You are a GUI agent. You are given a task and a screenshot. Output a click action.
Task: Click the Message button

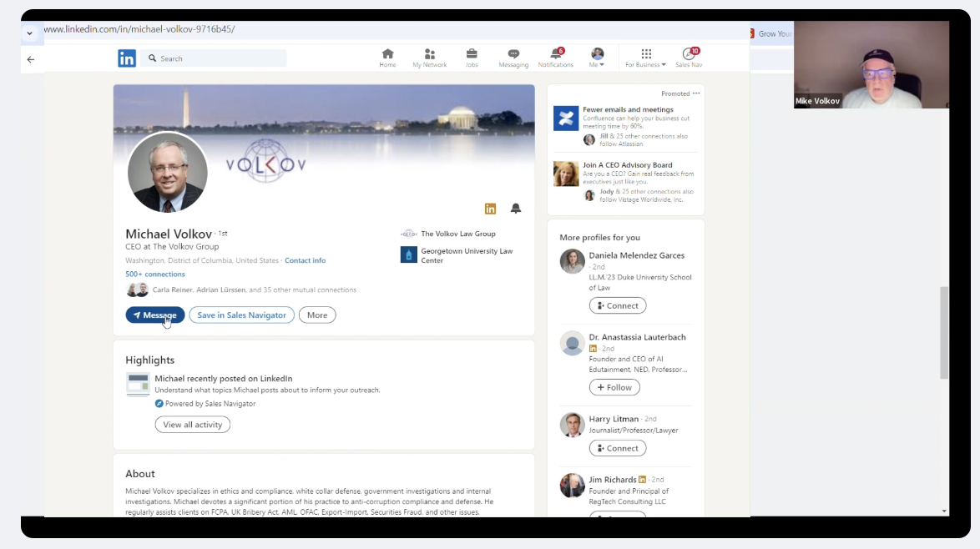[x=155, y=315]
